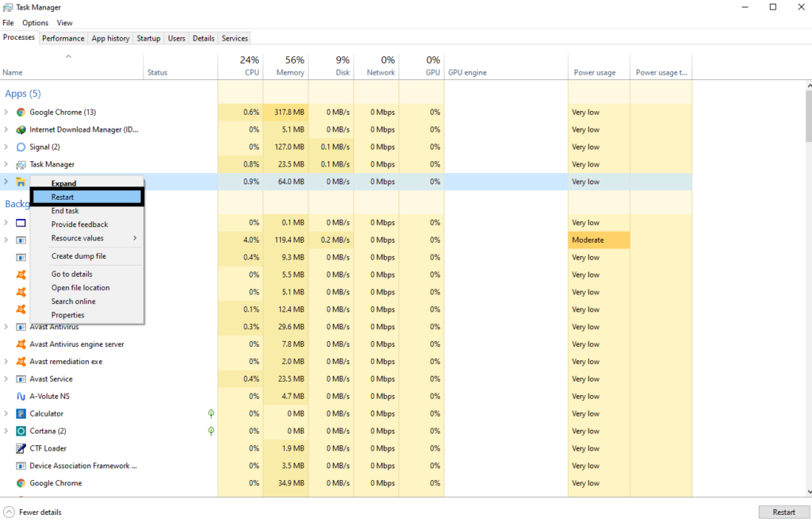Expand the Google Chrome (13) process group
This screenshot has width=812, height=526.
[x=6, y=112]
